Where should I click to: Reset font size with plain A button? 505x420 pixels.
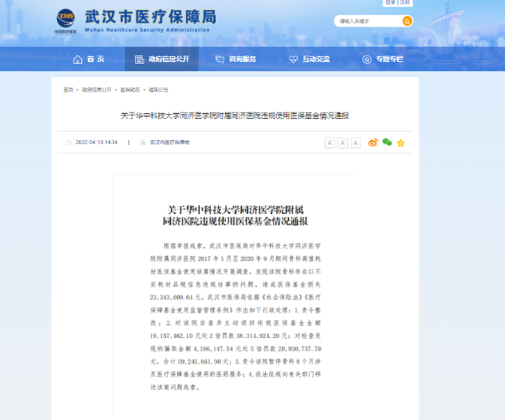355,143
